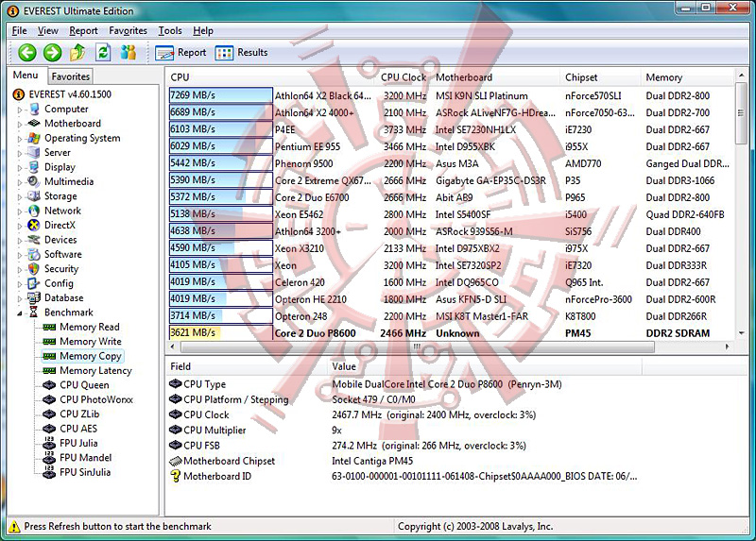Click the green Back arrow toolbar icon
The height and width of the screenshot is (541, 756).
27,52
